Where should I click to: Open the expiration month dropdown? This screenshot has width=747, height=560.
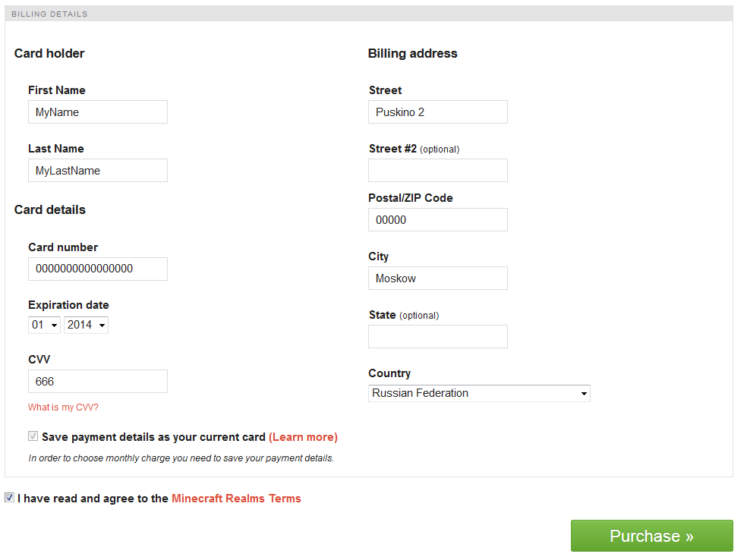45,325
